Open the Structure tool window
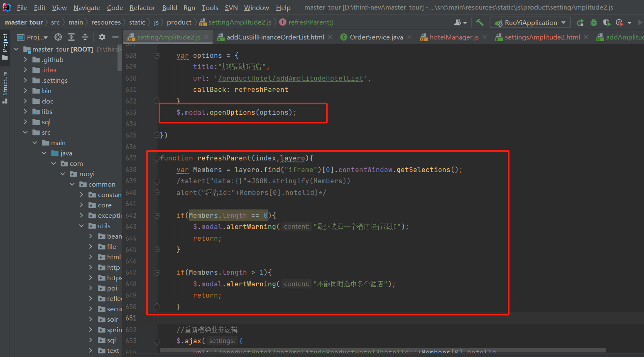The image size is (644, 357). [5, 81]
